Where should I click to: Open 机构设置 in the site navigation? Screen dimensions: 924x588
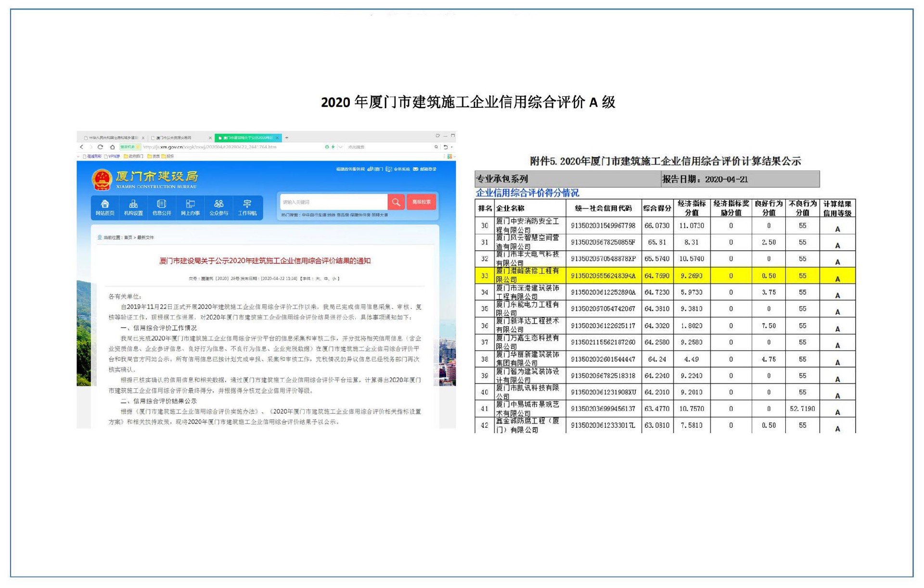click(x=133, y=208)
